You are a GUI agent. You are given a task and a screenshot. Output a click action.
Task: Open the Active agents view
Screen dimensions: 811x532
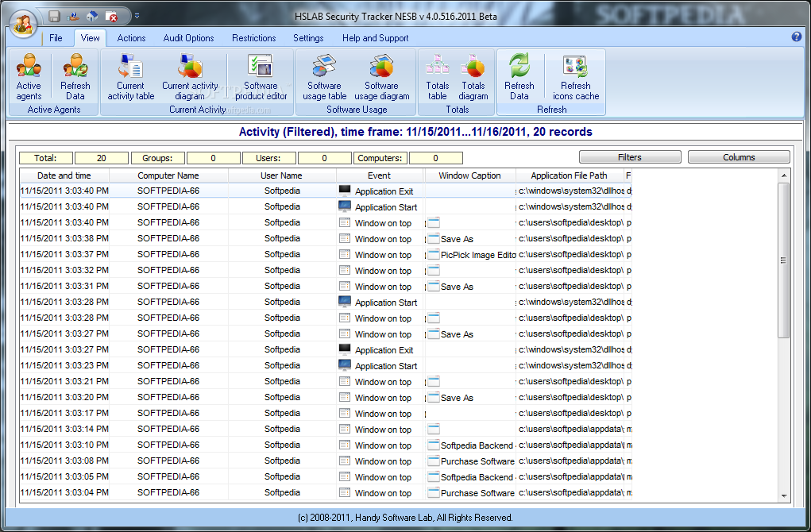(29, 76)
